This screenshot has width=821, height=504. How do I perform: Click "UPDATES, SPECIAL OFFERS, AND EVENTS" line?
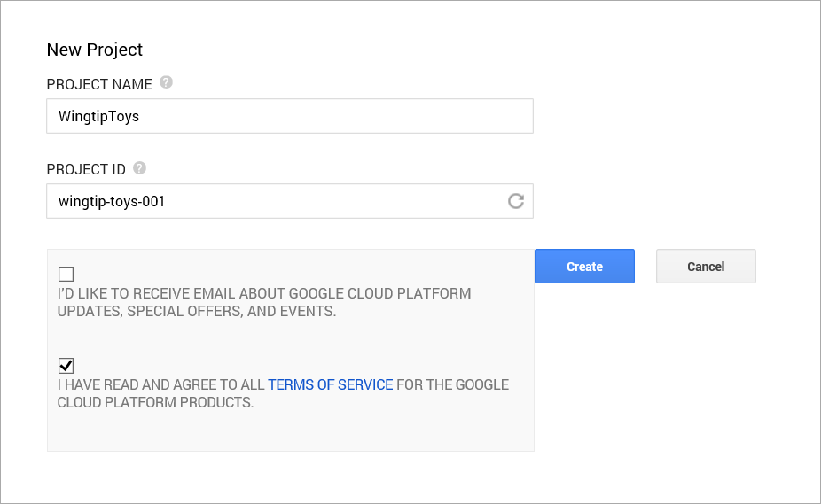pos(196,311)
